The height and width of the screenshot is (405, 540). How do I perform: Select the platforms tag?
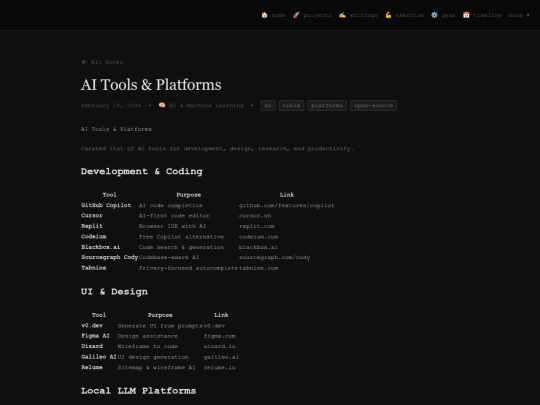click(327, 105)
